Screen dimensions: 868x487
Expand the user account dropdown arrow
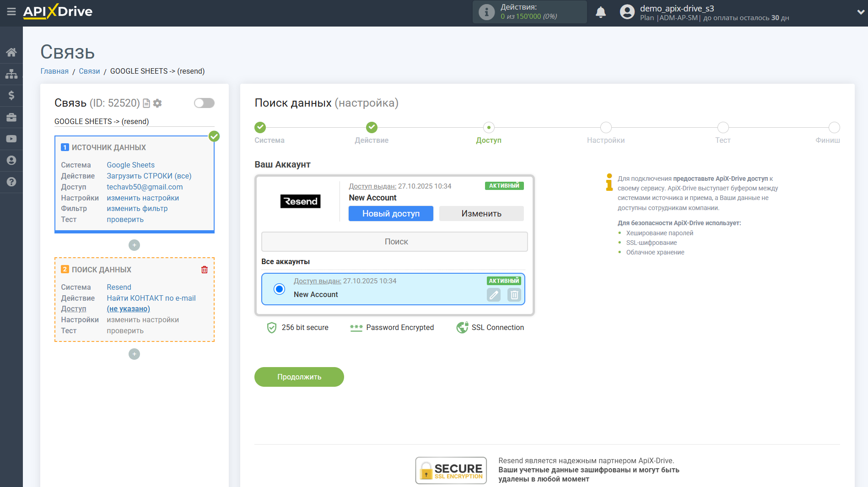click(x=860, y=12)
